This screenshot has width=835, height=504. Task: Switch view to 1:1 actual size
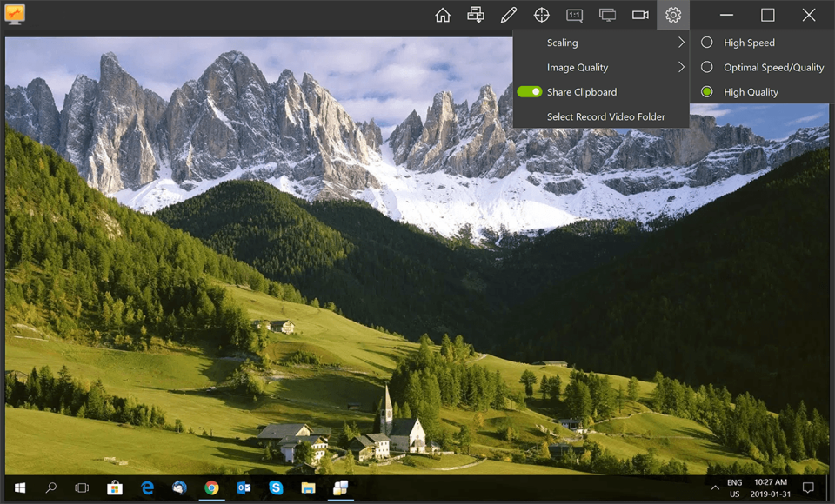click(x=574, y=14)
